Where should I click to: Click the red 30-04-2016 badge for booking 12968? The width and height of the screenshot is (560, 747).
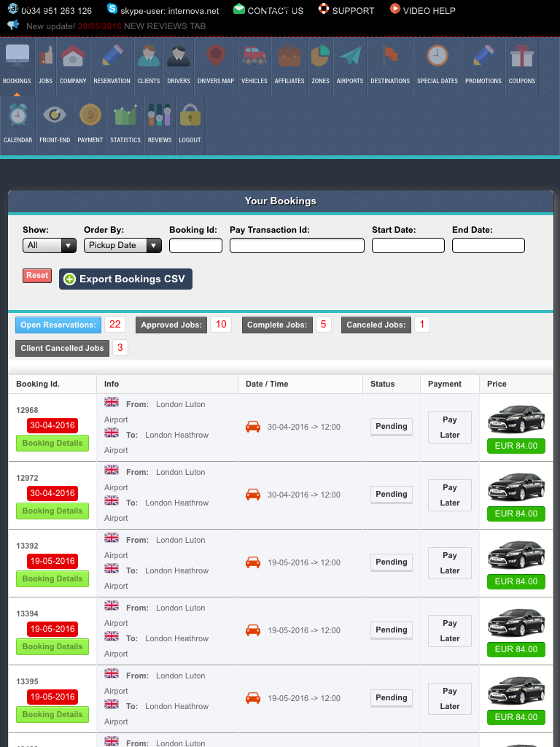pos(52,425)
